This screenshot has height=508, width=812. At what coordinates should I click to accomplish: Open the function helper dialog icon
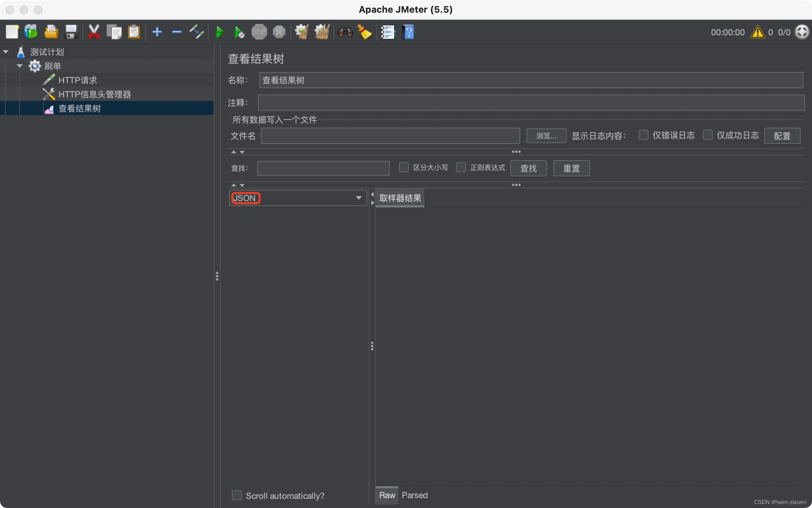coord(388,32)
